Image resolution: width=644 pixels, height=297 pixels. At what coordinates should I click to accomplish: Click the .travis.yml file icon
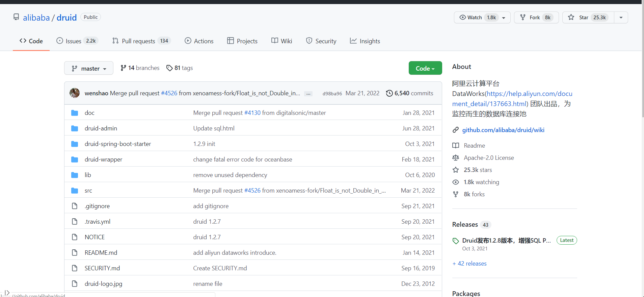pyautogui.click(x=75, y=221)
